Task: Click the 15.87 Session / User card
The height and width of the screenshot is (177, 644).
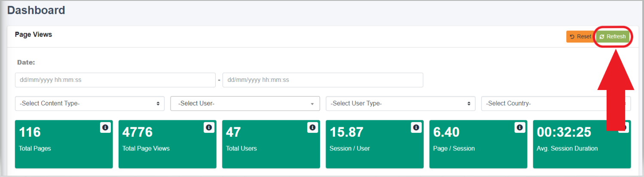Action: (x=375, y=144)
